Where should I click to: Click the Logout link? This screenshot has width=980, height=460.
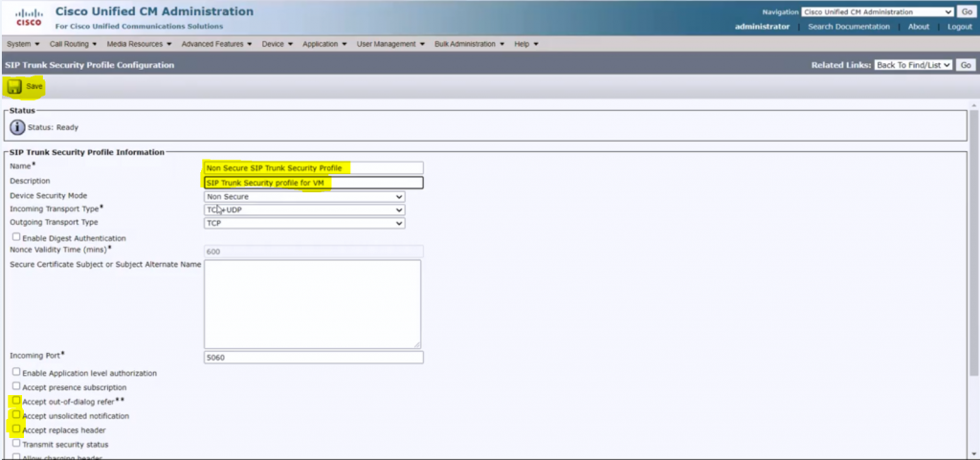(x=959, y=27)
